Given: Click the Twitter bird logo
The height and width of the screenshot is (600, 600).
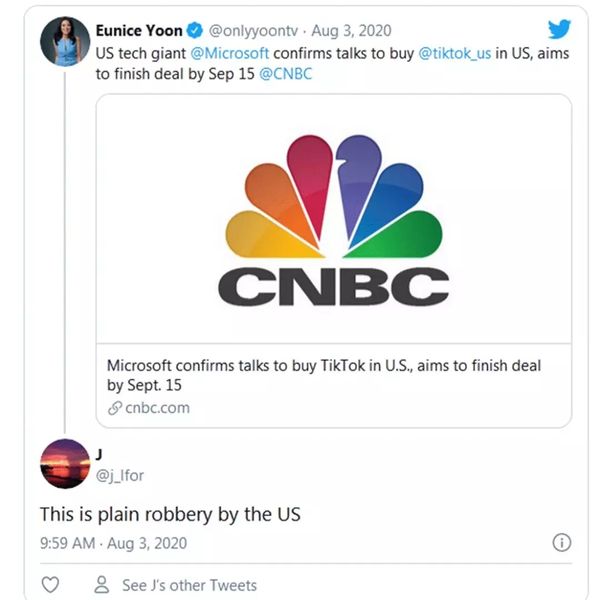Looking at the screenshot, I should [x=559, y=30].
